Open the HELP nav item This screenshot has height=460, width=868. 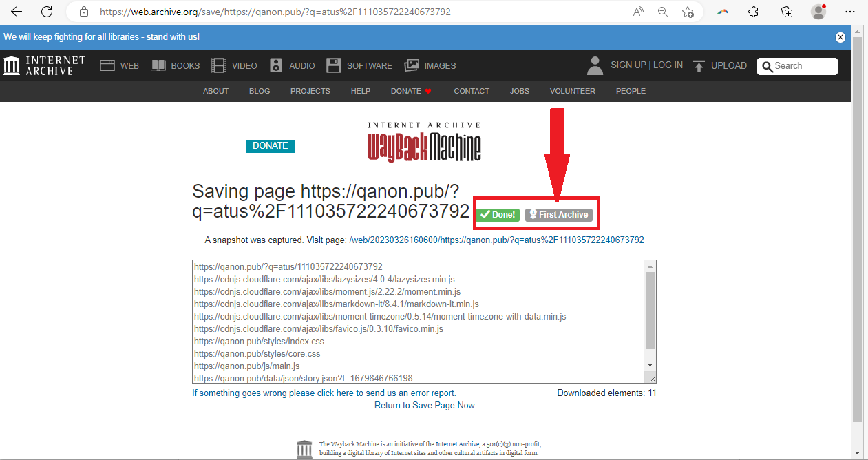point(361,91)
